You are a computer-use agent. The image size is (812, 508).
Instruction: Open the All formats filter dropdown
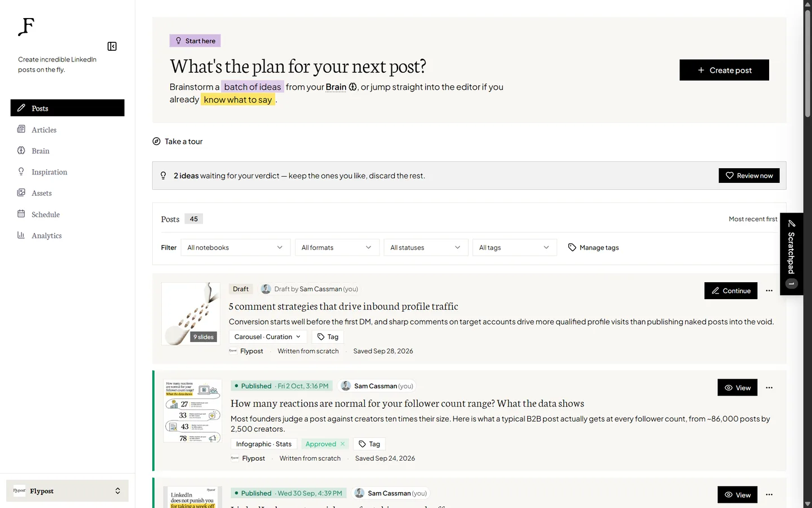(337, 248)
